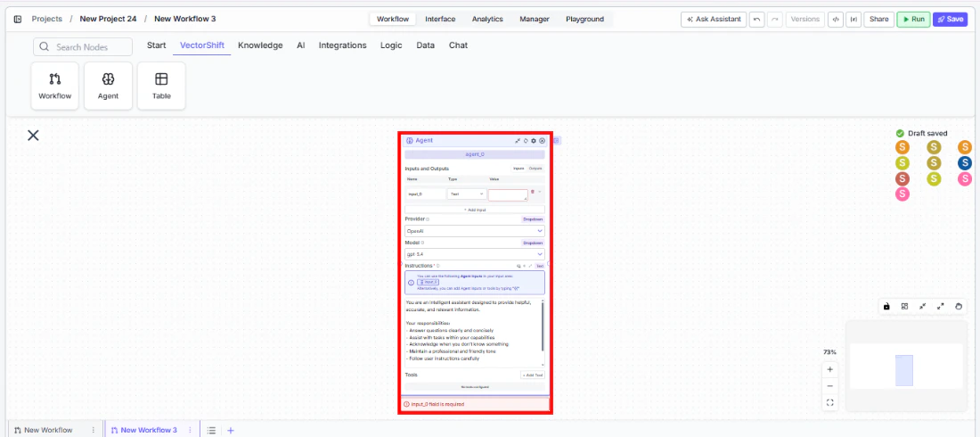Go to Projects breadcrumb link
Image resolution: width=980 pixels, height=437 pixels.
[x=47, y=19]
